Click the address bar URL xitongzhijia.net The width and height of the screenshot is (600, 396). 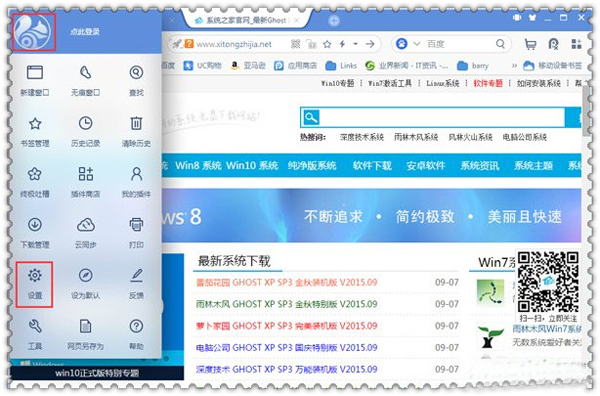pyautogui.click(x=234, y=44)
